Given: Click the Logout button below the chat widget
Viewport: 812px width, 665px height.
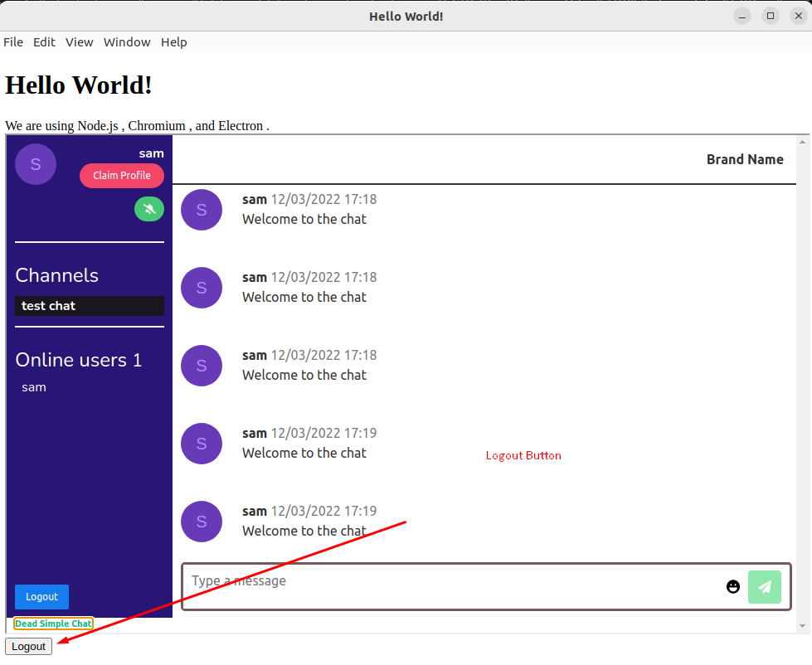Looking at the screenshot, I should tap(27, 646).
